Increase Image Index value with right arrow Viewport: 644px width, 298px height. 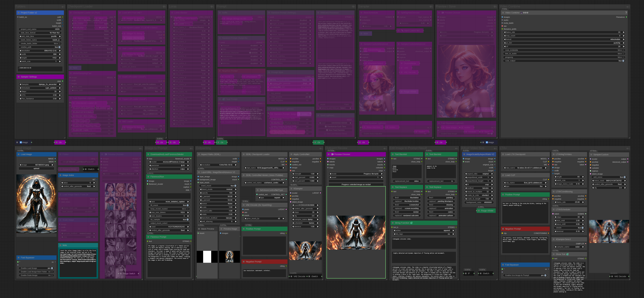click(94, 183)
